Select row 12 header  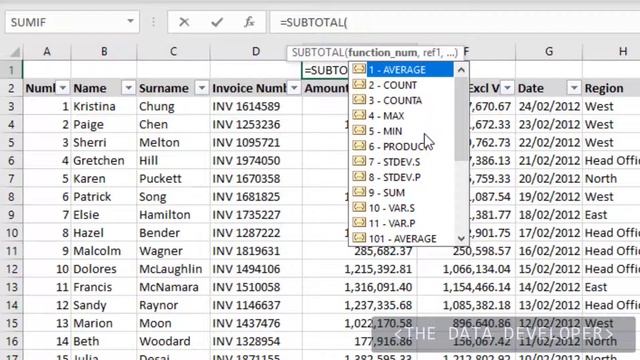pos(11,269)
